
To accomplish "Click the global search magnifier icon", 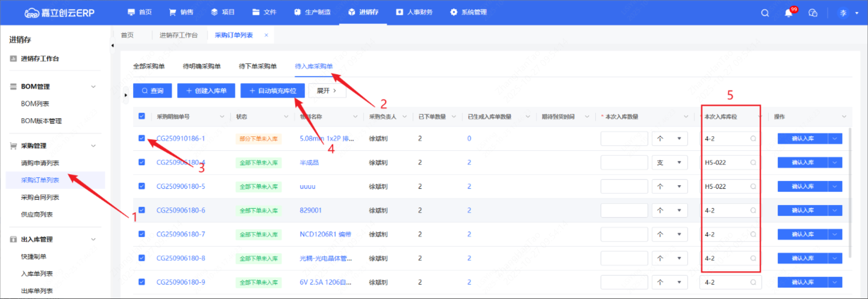I will (765, 13).
